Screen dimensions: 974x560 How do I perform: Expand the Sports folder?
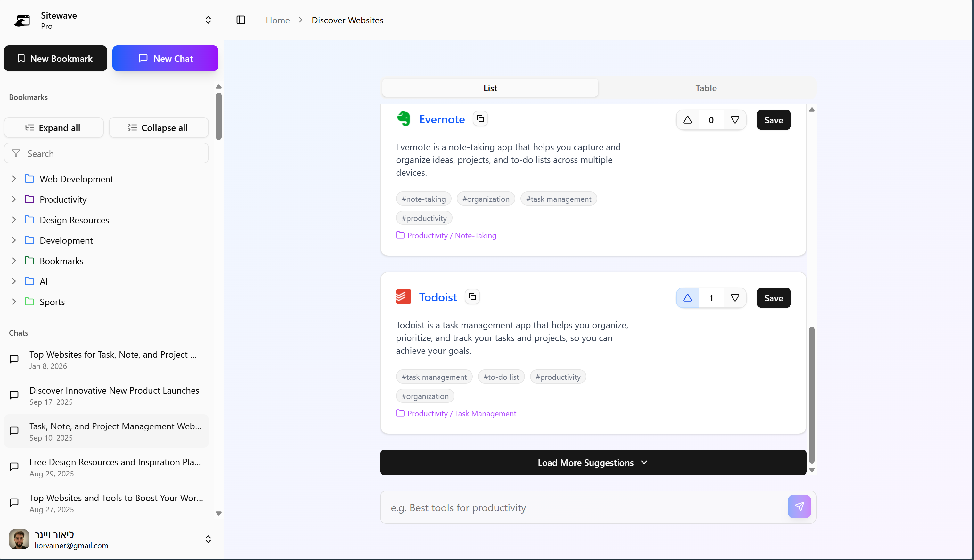click(14, 302)
